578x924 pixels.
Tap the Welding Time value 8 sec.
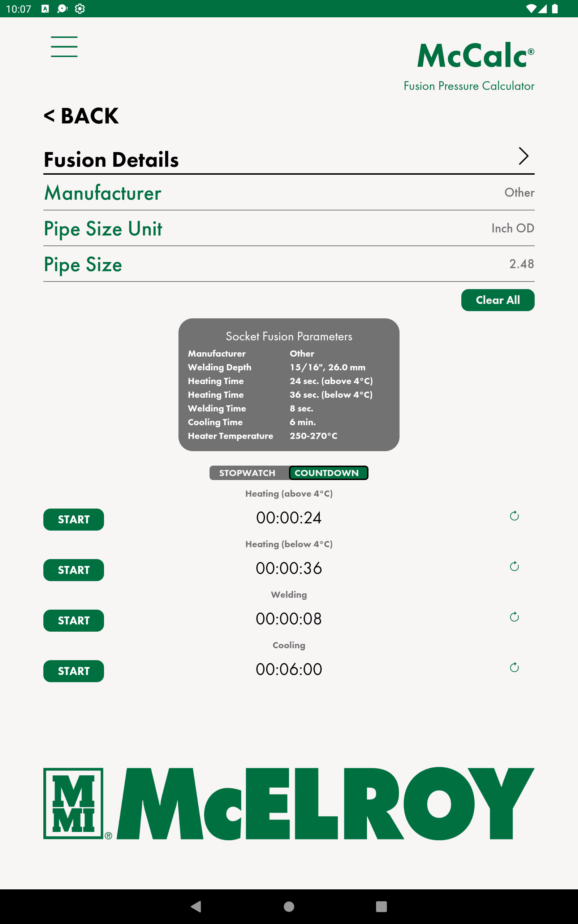[x=301, y=409]
